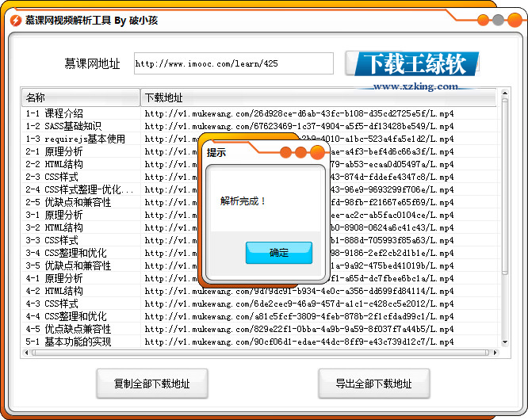Screen dimensions: 528x420
Task: Click the vertical scrollbar up arrow
Action: [x=504, y=93]
